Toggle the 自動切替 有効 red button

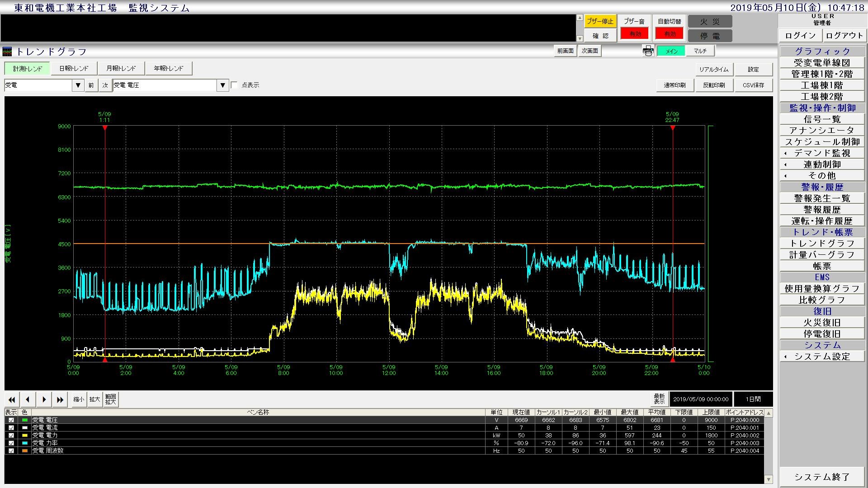click(670, 34)
